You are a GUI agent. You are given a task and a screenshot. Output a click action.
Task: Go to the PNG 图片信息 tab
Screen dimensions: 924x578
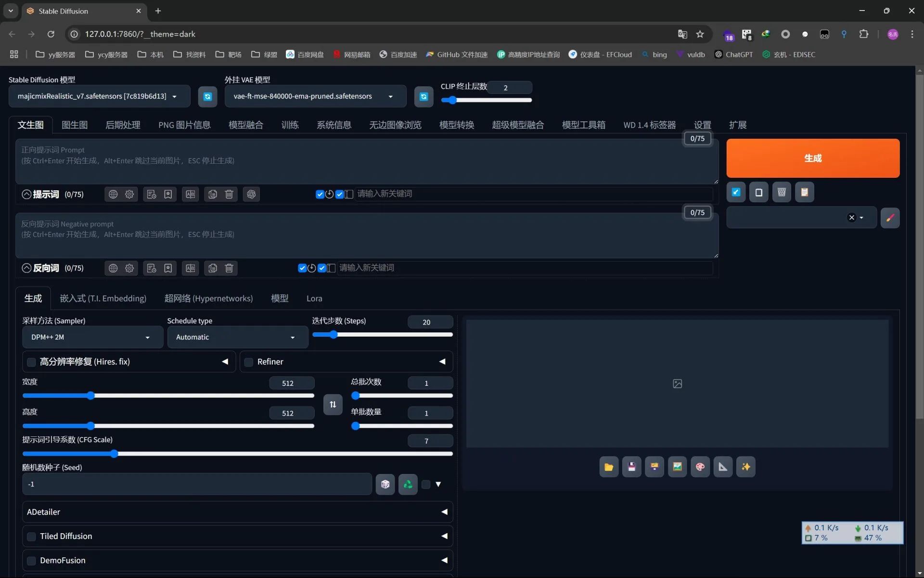tap(184, 125)
